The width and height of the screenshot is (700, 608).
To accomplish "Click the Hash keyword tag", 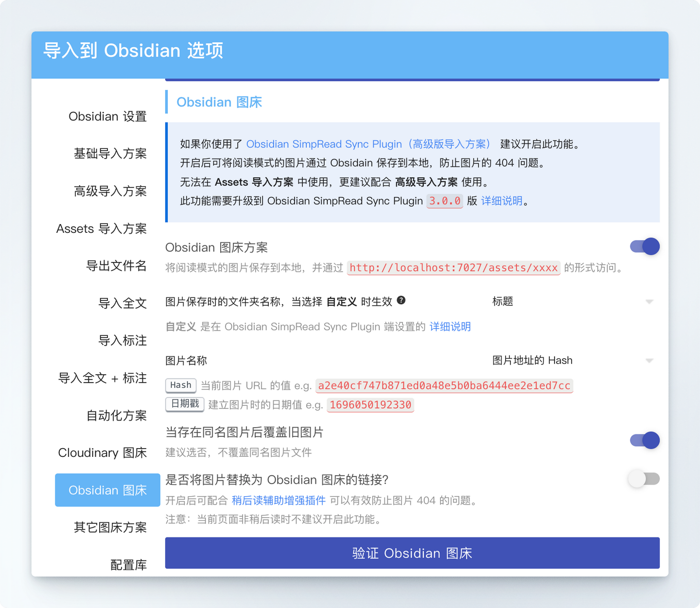I will [181, 385].
